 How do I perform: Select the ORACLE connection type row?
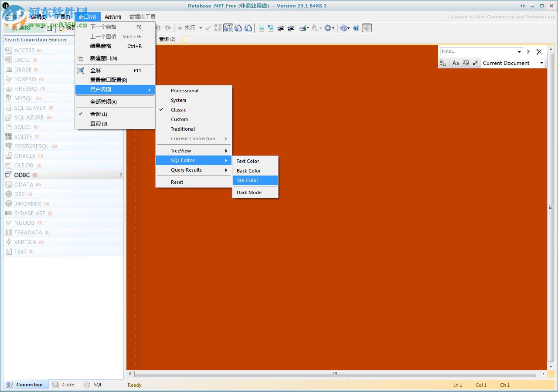click(63, 156)
